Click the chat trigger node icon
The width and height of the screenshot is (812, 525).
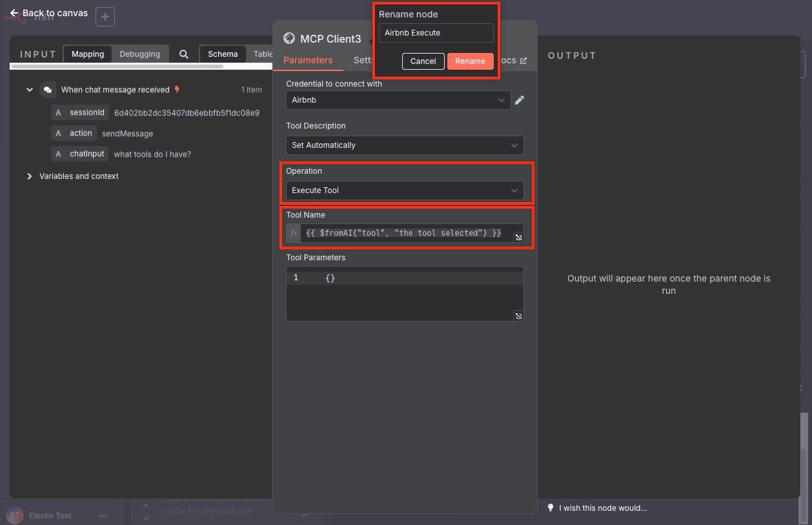coord(47,90)
